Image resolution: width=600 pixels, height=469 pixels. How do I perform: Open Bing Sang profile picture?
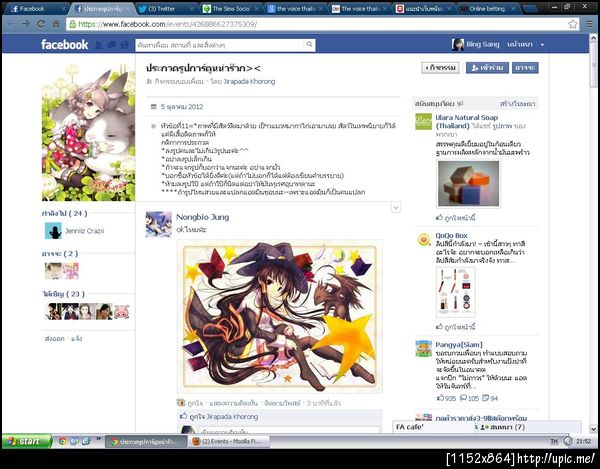[458, 44]
